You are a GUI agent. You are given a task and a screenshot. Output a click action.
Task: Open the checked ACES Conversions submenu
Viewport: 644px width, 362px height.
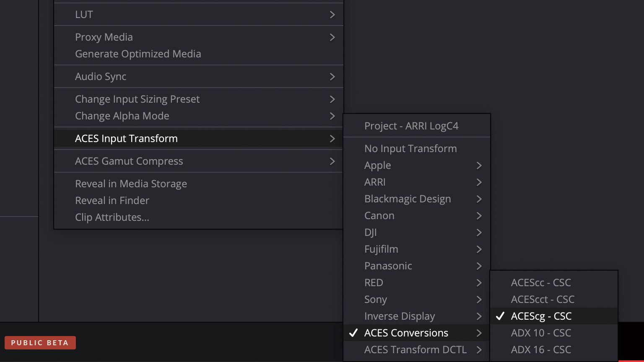pyautogui.click(x=417, y=333)
